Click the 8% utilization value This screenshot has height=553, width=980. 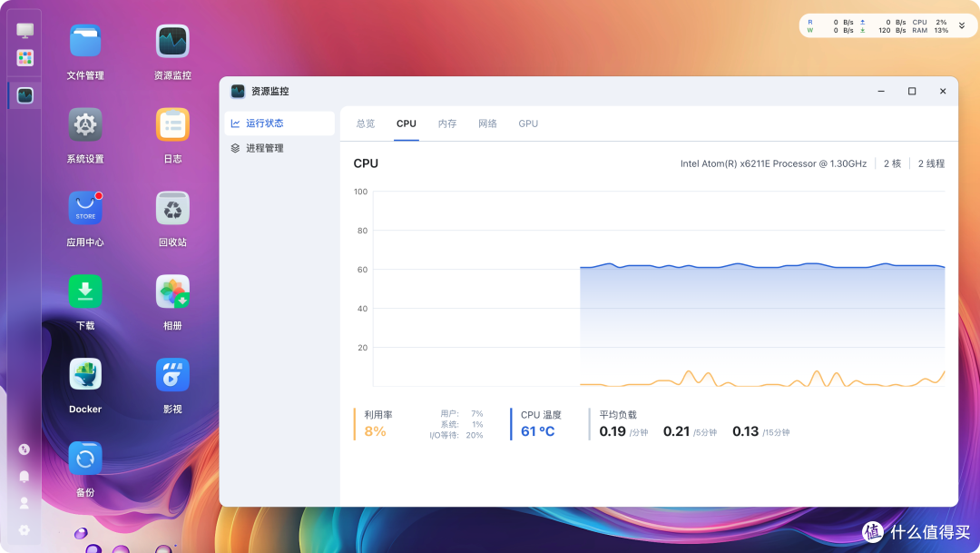(375, 431)
